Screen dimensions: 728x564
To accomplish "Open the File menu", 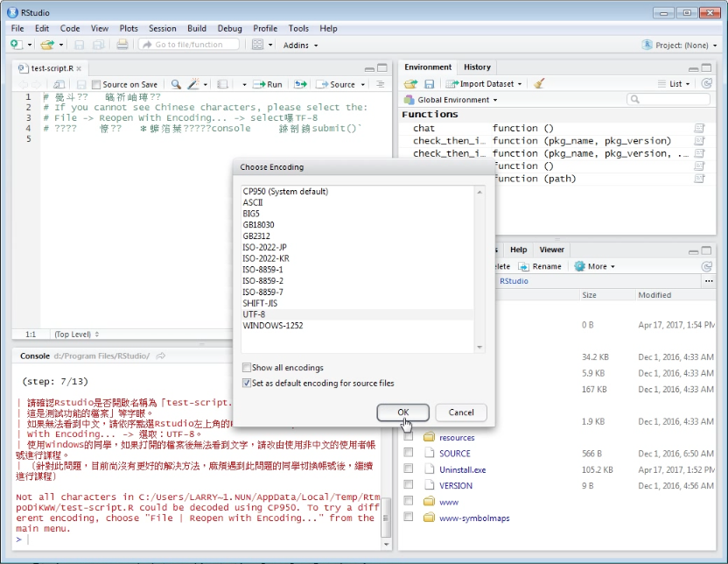I will 17,28.
